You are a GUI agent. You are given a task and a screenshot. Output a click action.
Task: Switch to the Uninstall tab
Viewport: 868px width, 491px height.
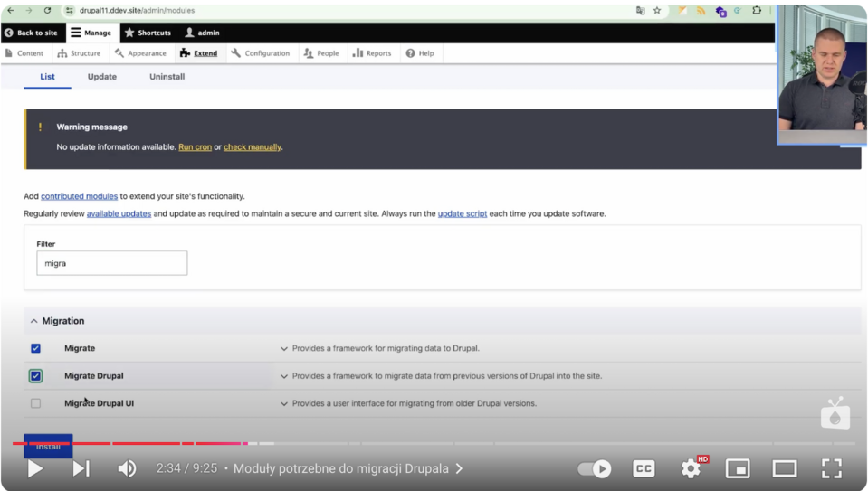tap(167, 77)
